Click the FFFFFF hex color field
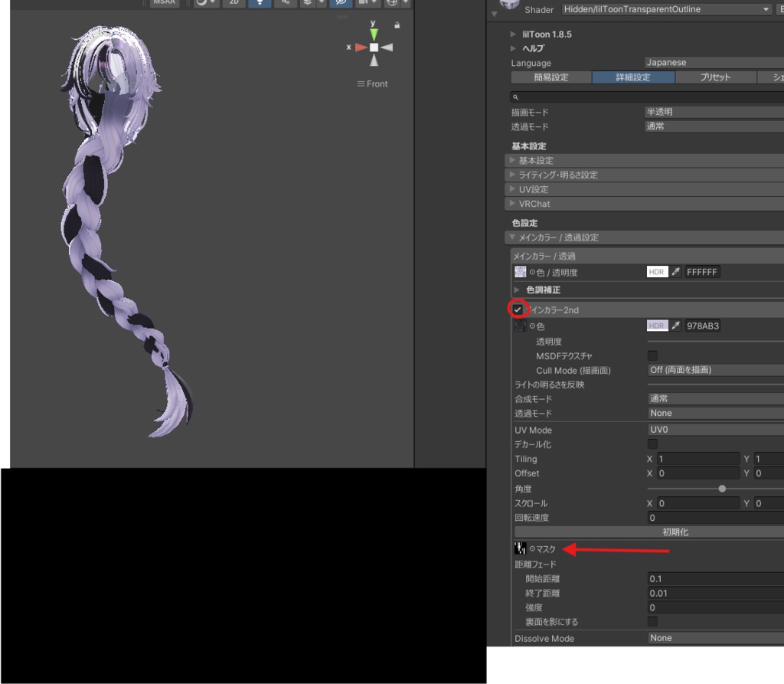The width and height of the screenshot is (784, 684). 702,272
